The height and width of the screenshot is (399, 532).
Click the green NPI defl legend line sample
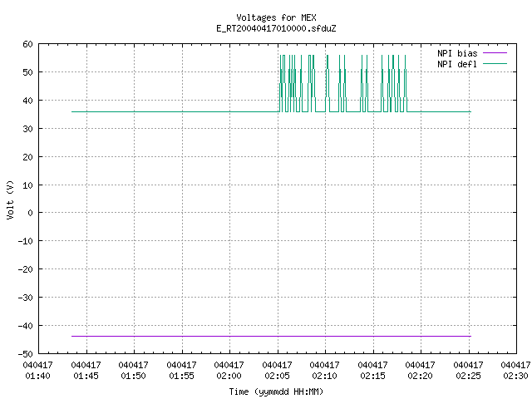click(495, 63)
